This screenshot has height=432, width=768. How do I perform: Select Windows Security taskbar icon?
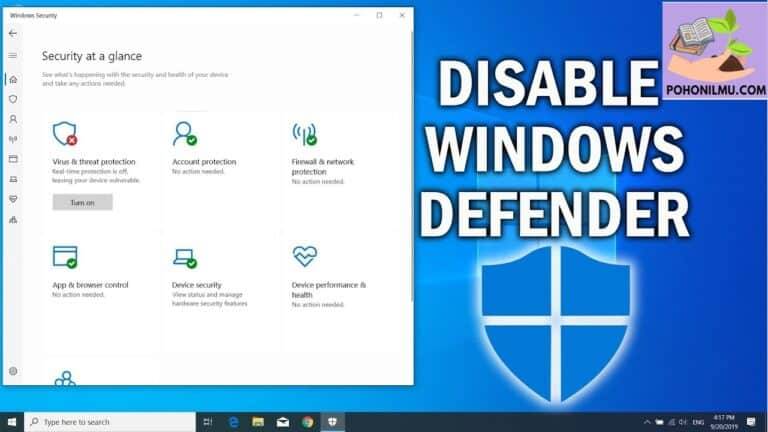332,422
